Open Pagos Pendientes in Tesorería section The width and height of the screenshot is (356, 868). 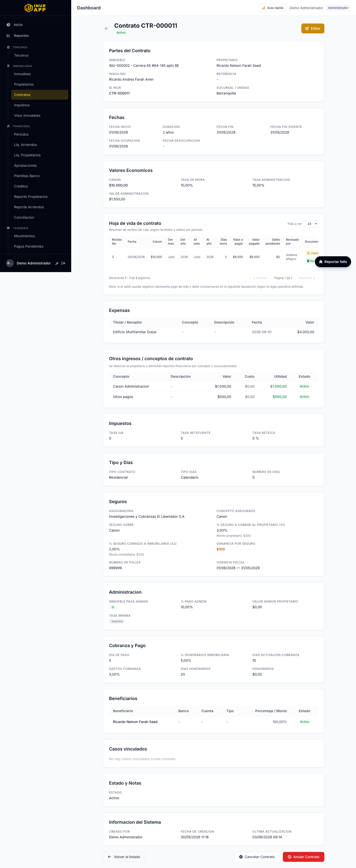pyautogui.click(x=29, y=246)
